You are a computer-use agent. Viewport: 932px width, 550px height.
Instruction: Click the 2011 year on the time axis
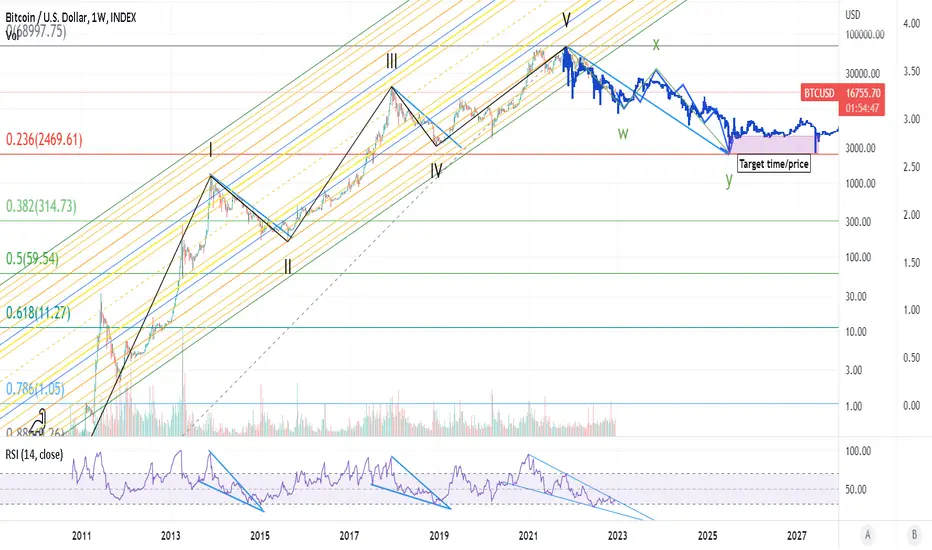click(x=81, y=536)
